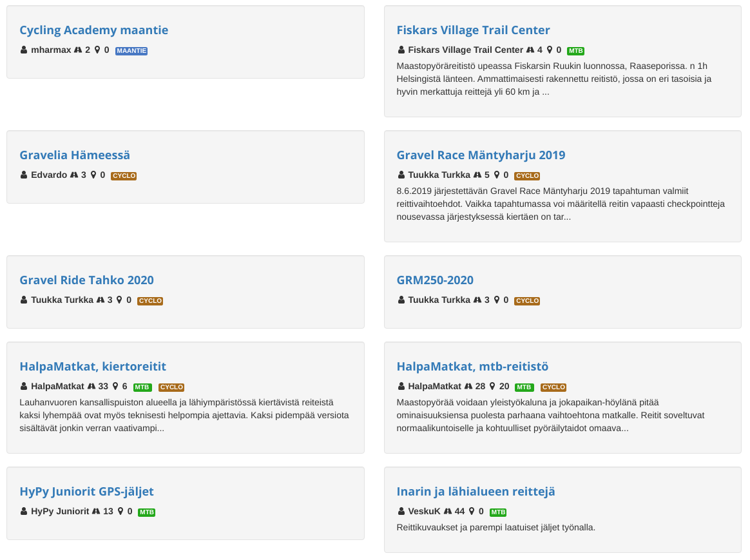750x560 pixels.
Task: Click the CYCLO tag on Gravelia Hämeessä
Action: pyautogui.click(x=124, y=176)
